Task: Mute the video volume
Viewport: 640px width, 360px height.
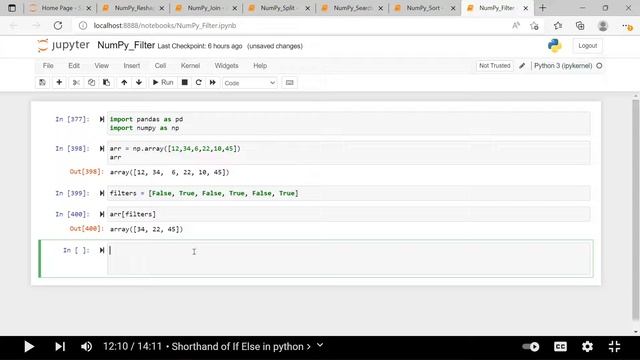Action: pos(86,347)
